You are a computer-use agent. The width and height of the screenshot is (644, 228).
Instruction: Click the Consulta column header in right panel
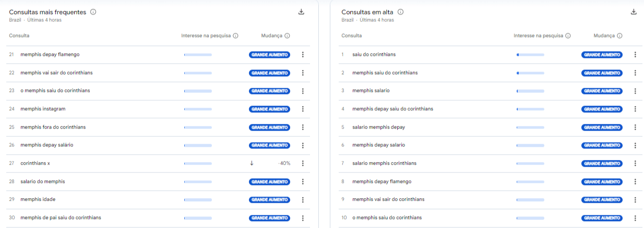click(x=352, y=36)
